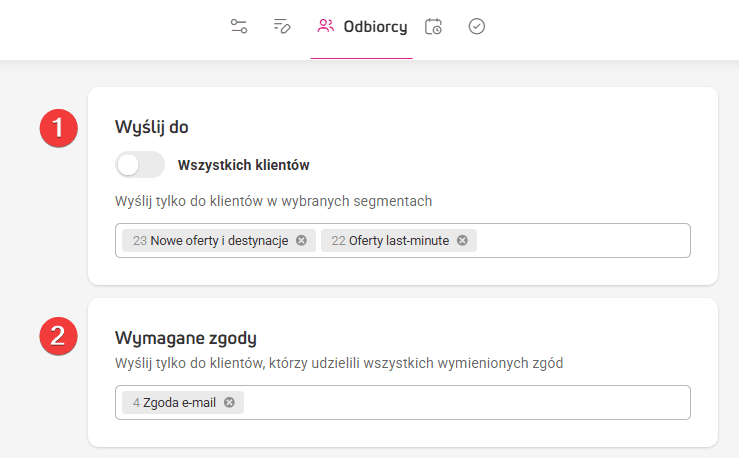Screen dimensions: 739x458
Task: Select the Odbiorcy tab label
Action: coord(375,26)
